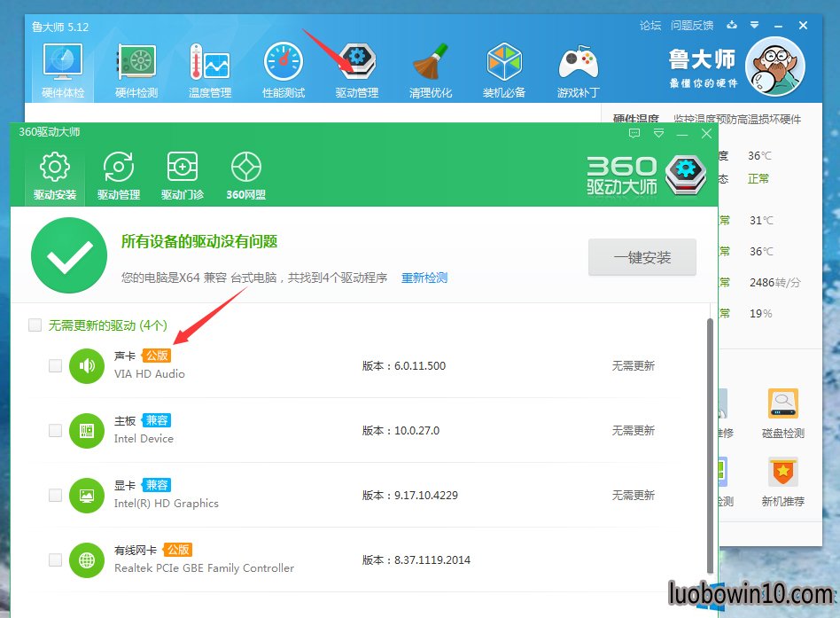Open 硬件检测 in 鲁大师 toolbar
840x618 pixels.
point(136,70)
